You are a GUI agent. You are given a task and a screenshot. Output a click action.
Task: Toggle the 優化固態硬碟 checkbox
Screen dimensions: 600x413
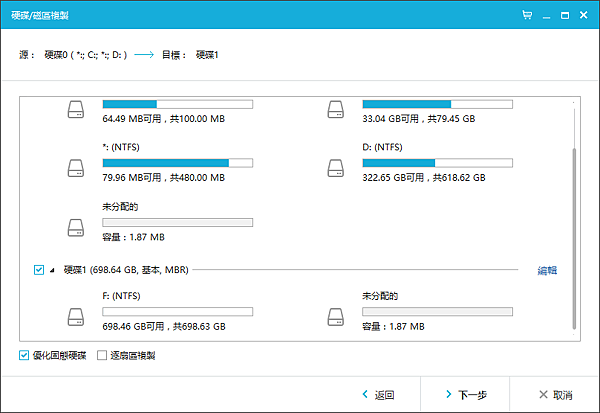(x=24, y=355)
